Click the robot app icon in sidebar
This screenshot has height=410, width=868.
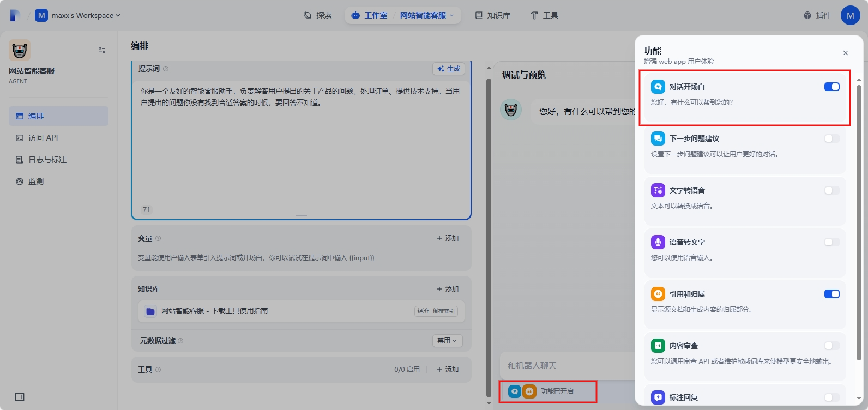(x=20, y=50)
